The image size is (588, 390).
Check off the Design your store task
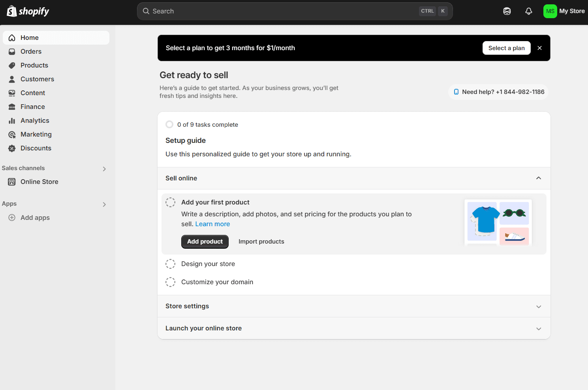click(170, 264)
